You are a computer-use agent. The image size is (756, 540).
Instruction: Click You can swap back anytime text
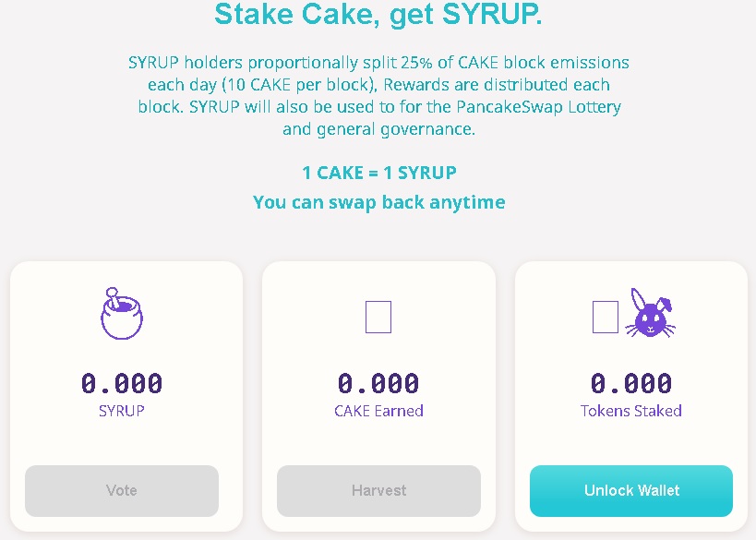(379, 202)
